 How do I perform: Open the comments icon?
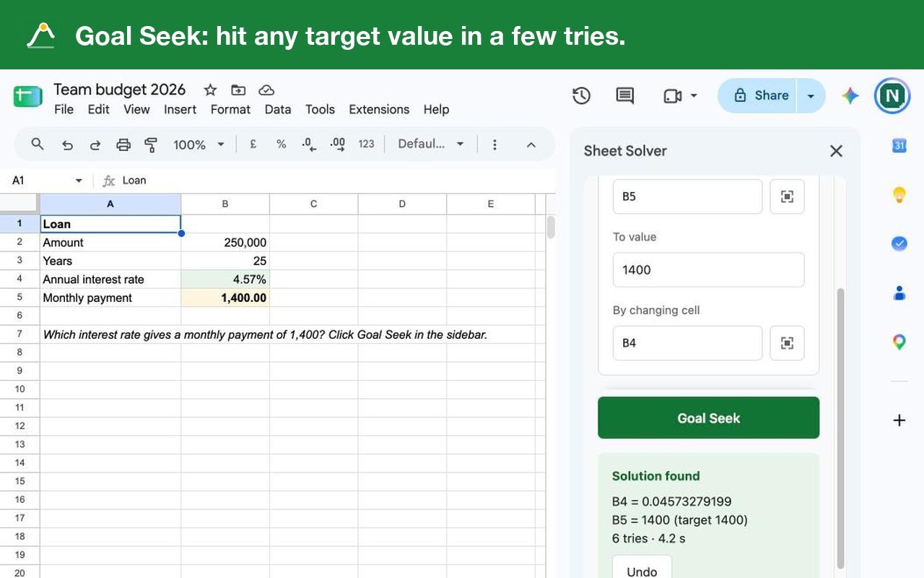(625, 95)
